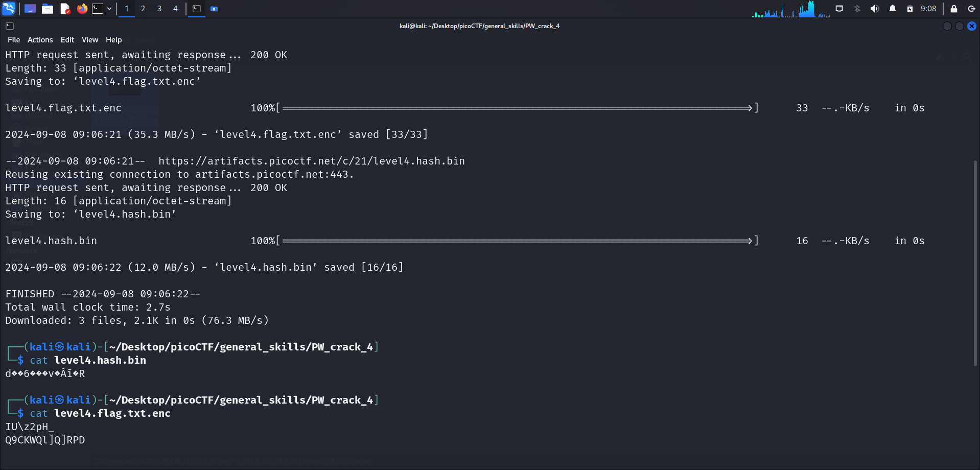
Task: Click the wired network status icon
Action: click(839, 9)
